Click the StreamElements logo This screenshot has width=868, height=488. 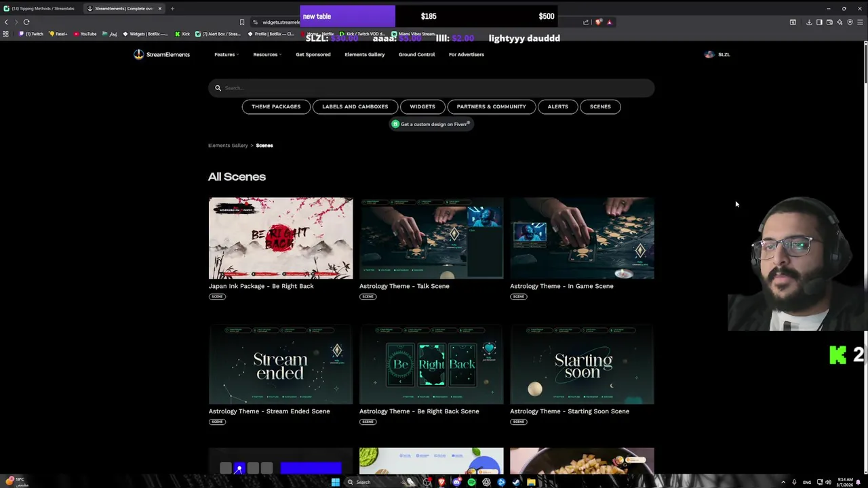(x=162, y=54)
